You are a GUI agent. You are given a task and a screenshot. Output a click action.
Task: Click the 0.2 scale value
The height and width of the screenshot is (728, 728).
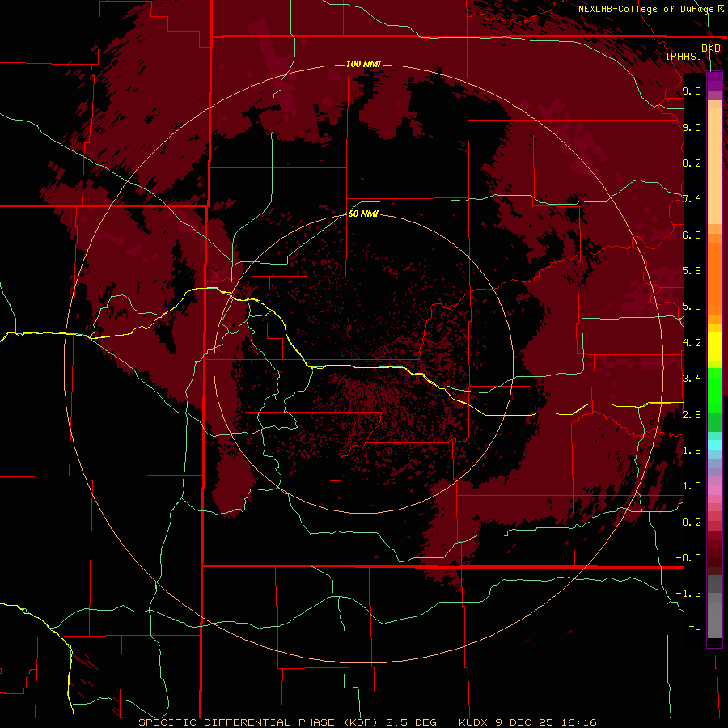pos(692,523)
